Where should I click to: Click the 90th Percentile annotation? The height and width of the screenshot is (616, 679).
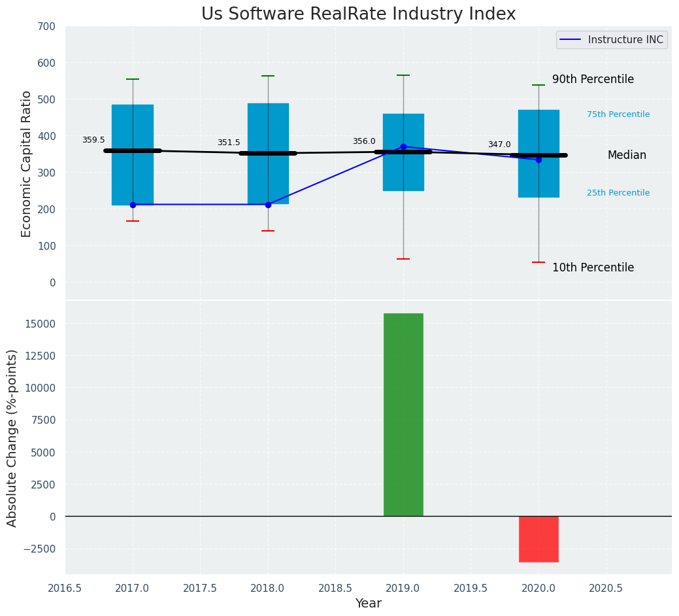click(593, 79)
